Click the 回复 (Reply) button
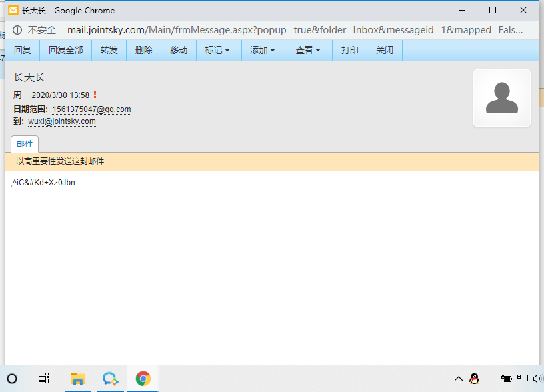Screen dimensions: 544x392 [23, 50]
